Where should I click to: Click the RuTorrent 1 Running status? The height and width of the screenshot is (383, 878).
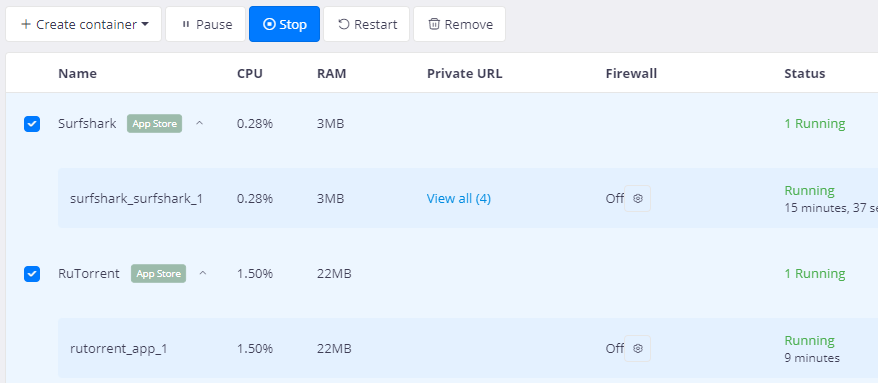pyautogui.click(x=815, y=274)
